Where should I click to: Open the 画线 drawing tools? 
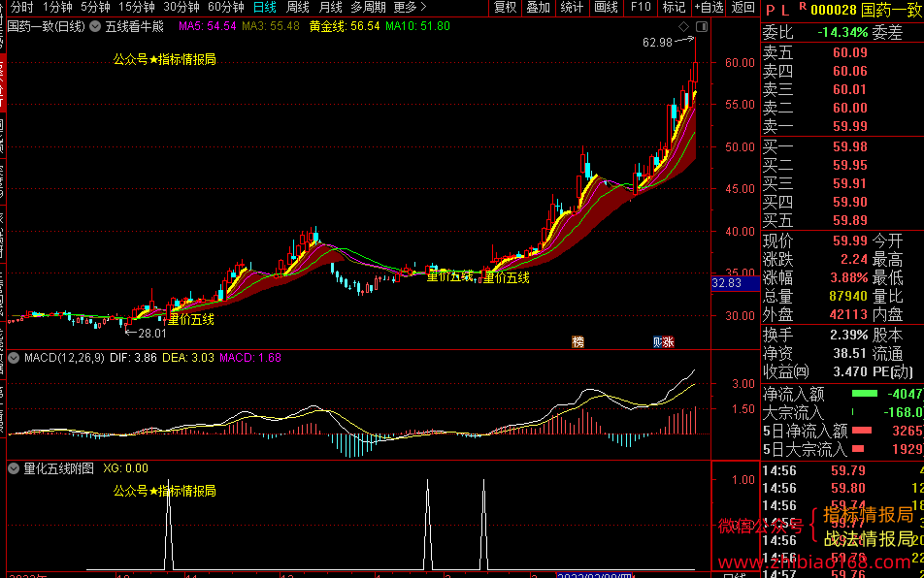coord(606,8)
